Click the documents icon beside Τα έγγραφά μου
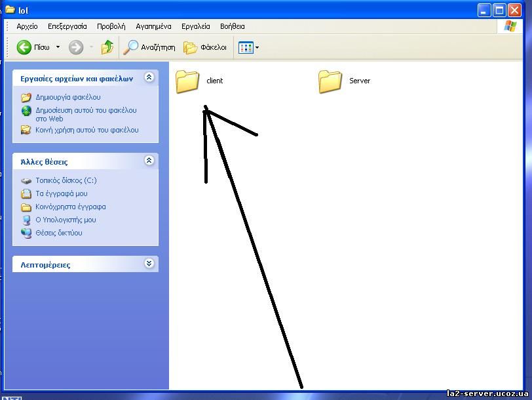 pyautogui.click(x=26, y=194)
